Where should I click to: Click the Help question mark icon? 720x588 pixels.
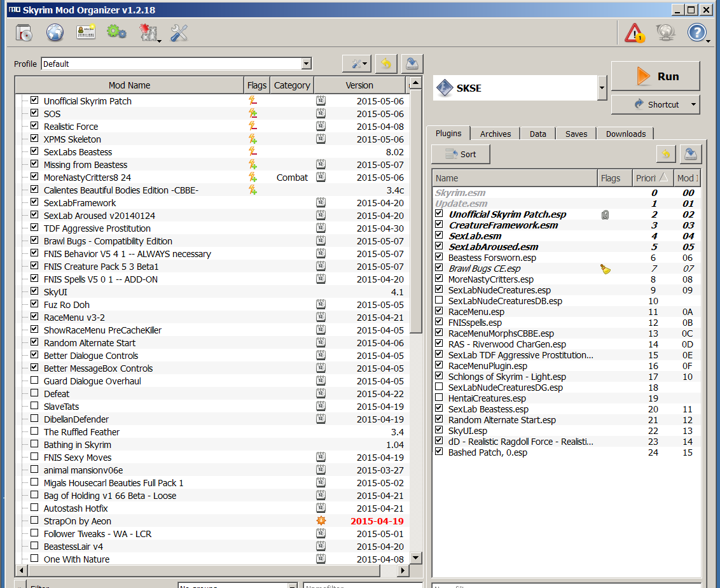(x=697, y=32)
